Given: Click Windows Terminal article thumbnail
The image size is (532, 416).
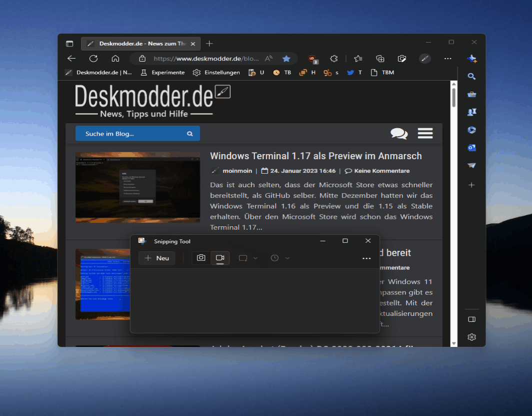Looking at the screenshot, I should 138,187.
